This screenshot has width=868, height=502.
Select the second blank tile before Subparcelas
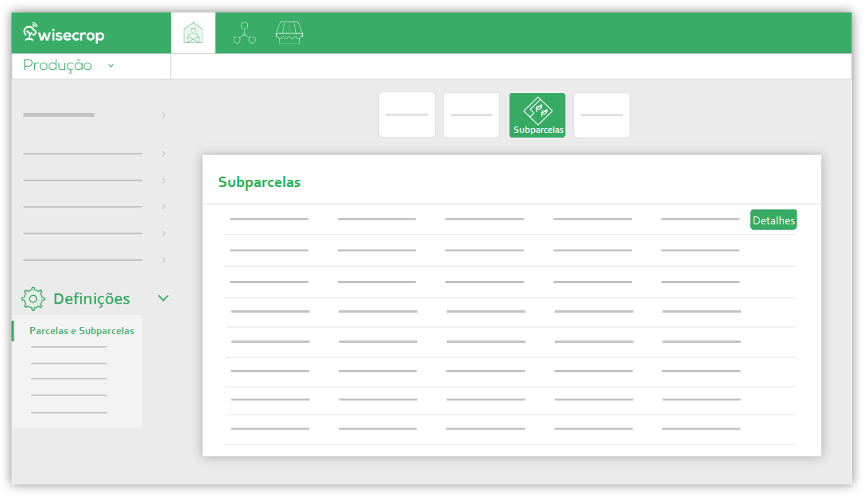point(471,115)
